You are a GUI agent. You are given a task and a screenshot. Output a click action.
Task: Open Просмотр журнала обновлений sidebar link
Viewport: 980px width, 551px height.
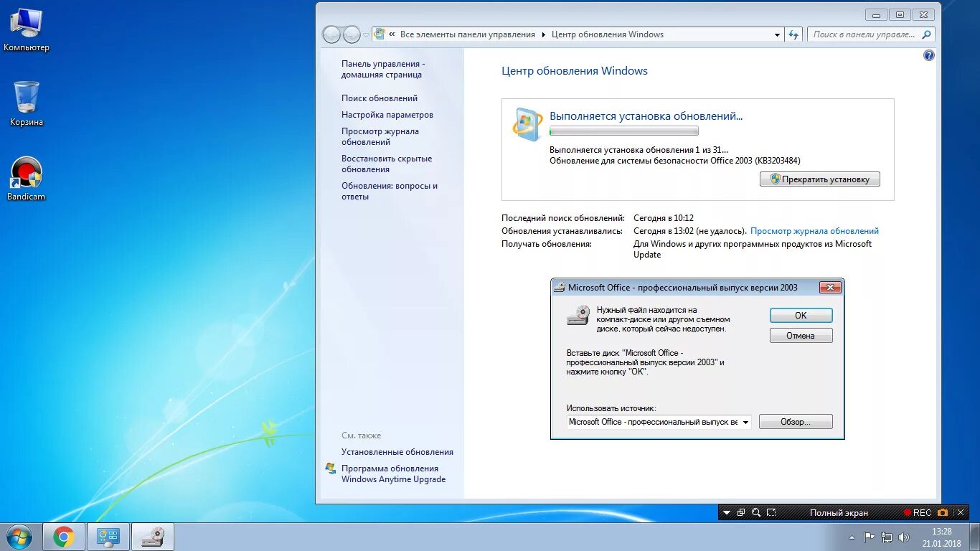[x=380, y=136]
